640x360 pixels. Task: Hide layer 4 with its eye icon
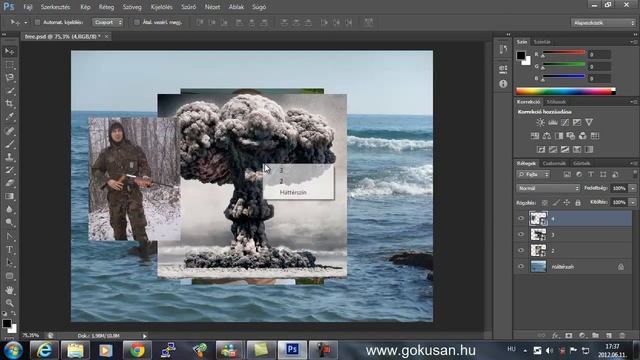pos(521,218)
